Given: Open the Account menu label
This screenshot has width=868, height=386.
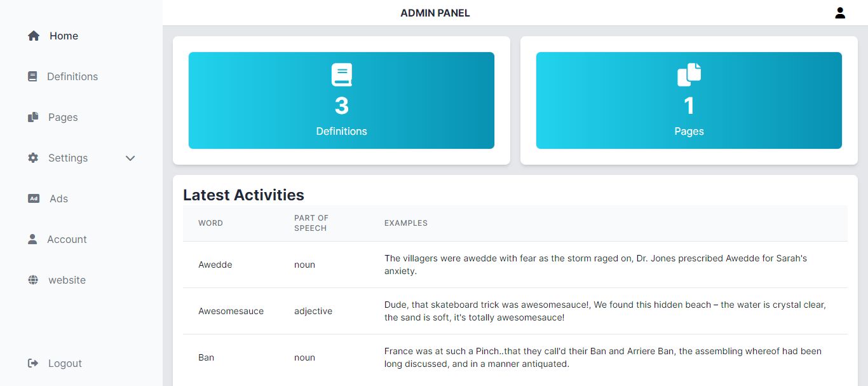Looking at the screenshot, I should click(67, 240).
